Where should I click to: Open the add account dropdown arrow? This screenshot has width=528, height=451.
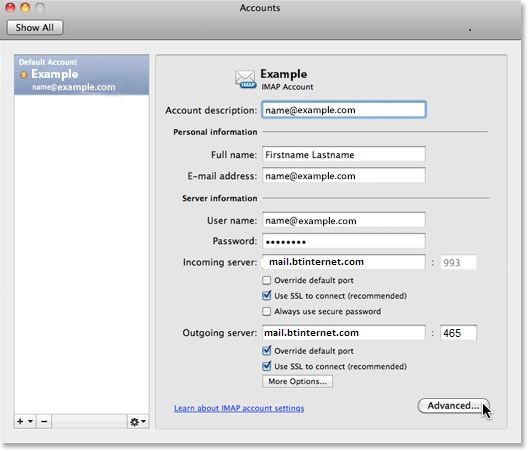[x=30, y=421]
